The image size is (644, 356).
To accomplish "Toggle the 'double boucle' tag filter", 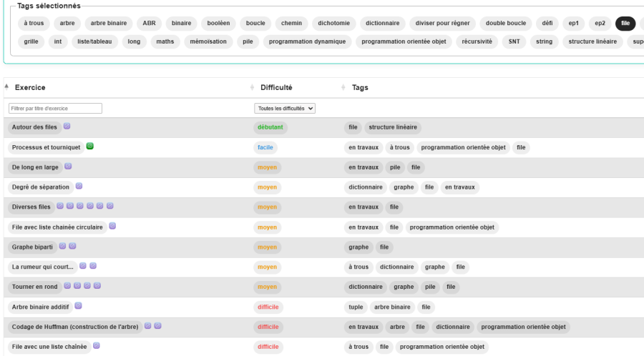I will [x=506, y=24].
